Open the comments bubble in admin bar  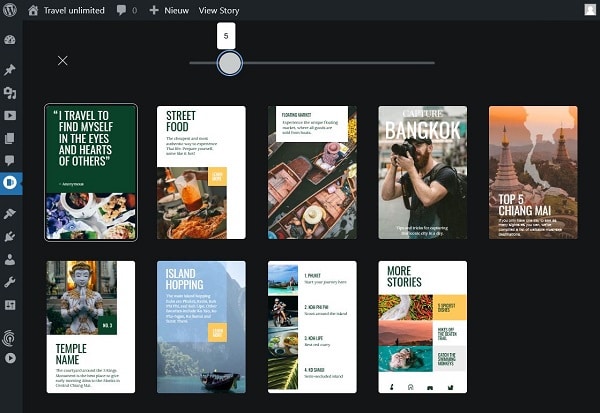click(x=126, y=10)
